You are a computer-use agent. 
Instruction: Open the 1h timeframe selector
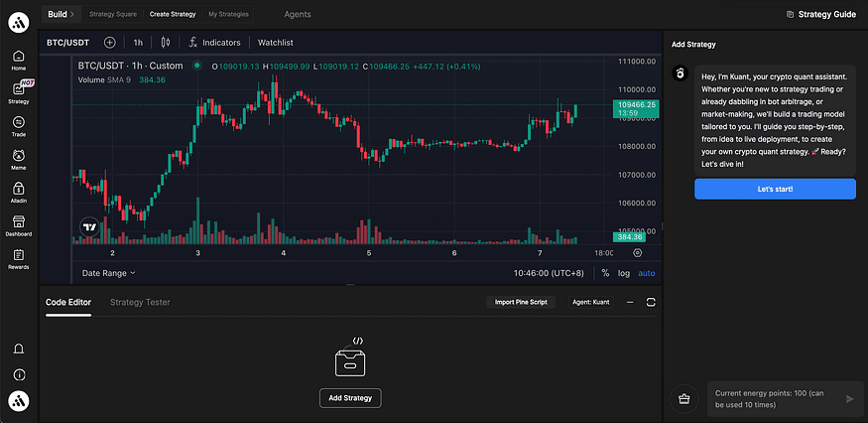click(x=138, y=42)
